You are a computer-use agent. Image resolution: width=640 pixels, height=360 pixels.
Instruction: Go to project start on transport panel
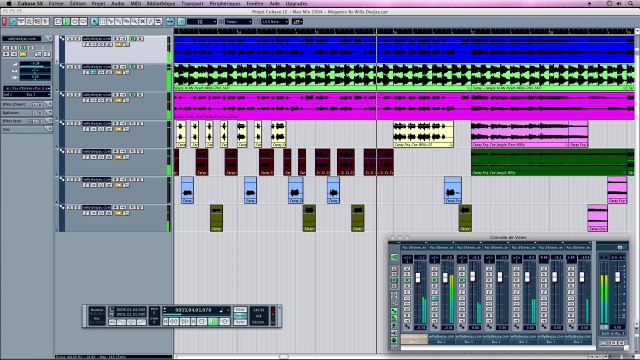tap(166, 322)
